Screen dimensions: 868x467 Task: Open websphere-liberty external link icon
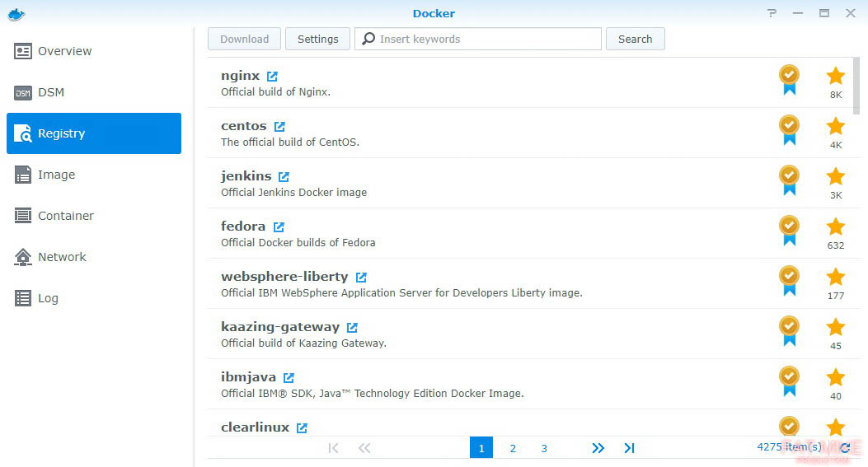coord(361,278)
